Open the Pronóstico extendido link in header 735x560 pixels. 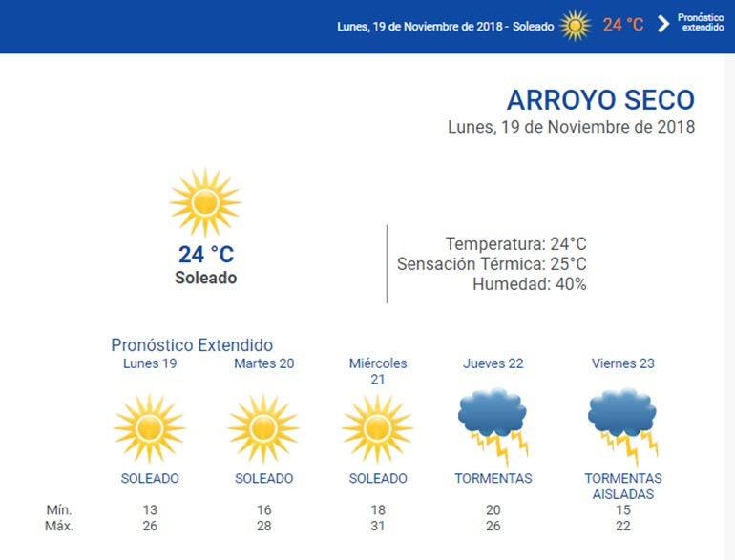701,23
